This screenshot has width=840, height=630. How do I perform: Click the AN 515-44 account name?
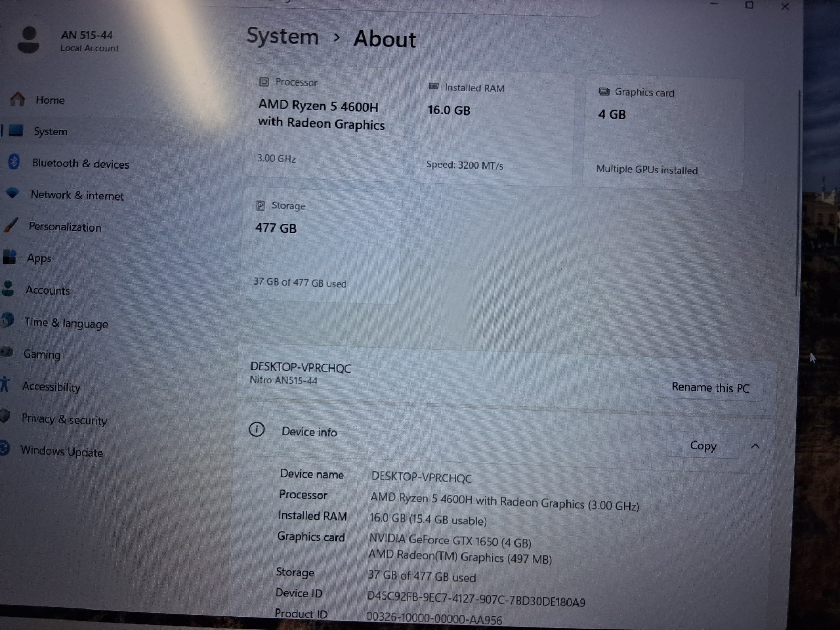click(87, 35)
